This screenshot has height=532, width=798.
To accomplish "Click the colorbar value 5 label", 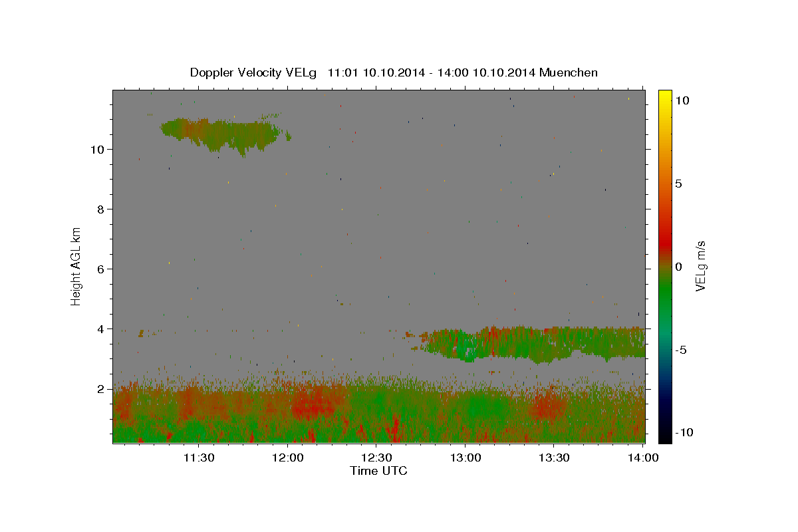I will coord(678,184).
